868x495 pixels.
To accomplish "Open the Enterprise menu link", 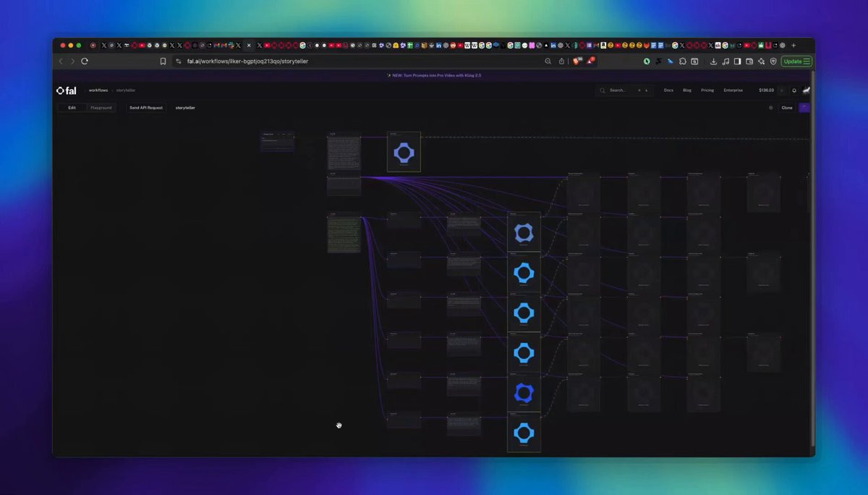I will 733,90.
